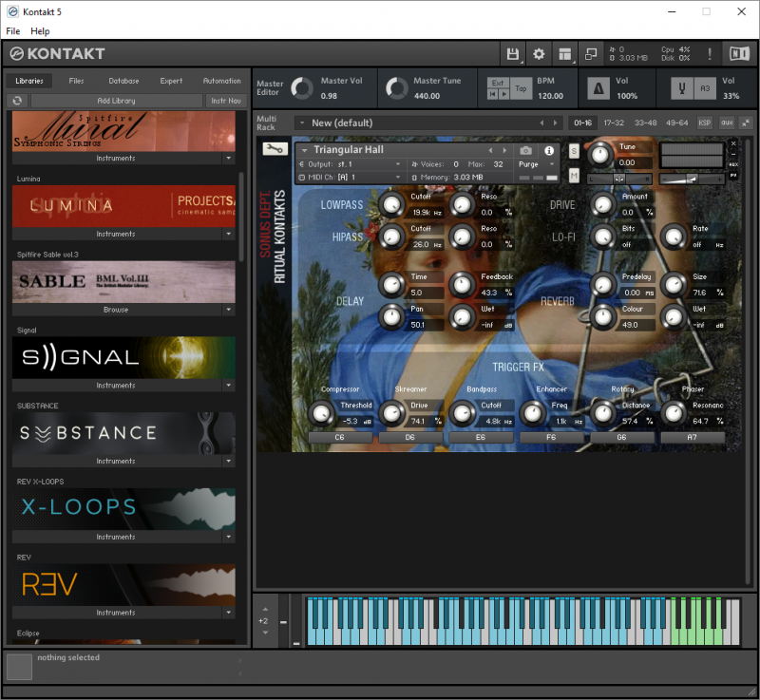Image resolution: width=760 pixels, height=700 pixels.
Task: Load previous instrument beside Triangular Hall
Action: click(490, 151)
